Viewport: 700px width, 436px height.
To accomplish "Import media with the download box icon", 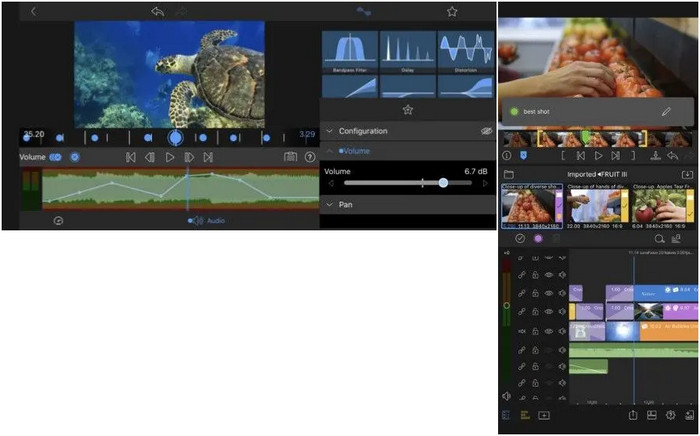I will point(687,174).
